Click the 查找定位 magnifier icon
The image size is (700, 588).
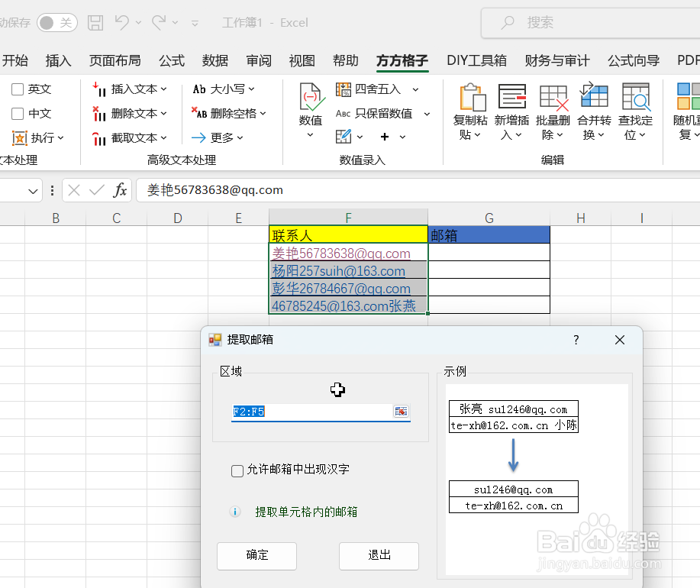pyautogui.click(x=636, y=96)
